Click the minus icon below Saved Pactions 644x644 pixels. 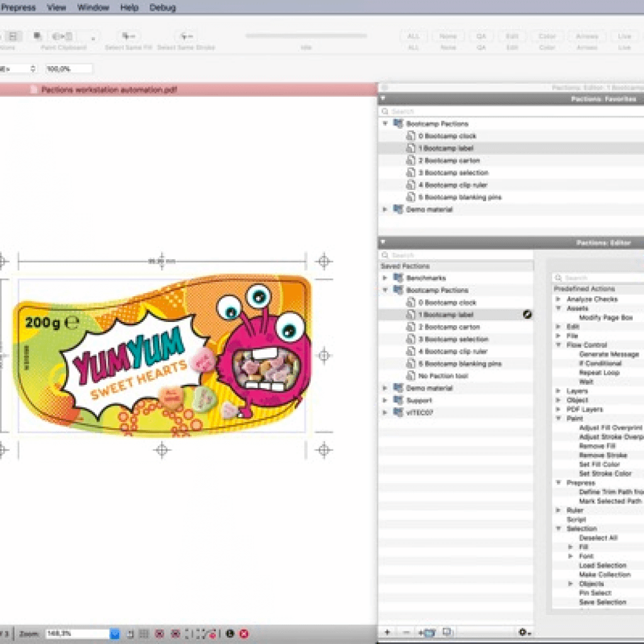click(x=406, y=632)
